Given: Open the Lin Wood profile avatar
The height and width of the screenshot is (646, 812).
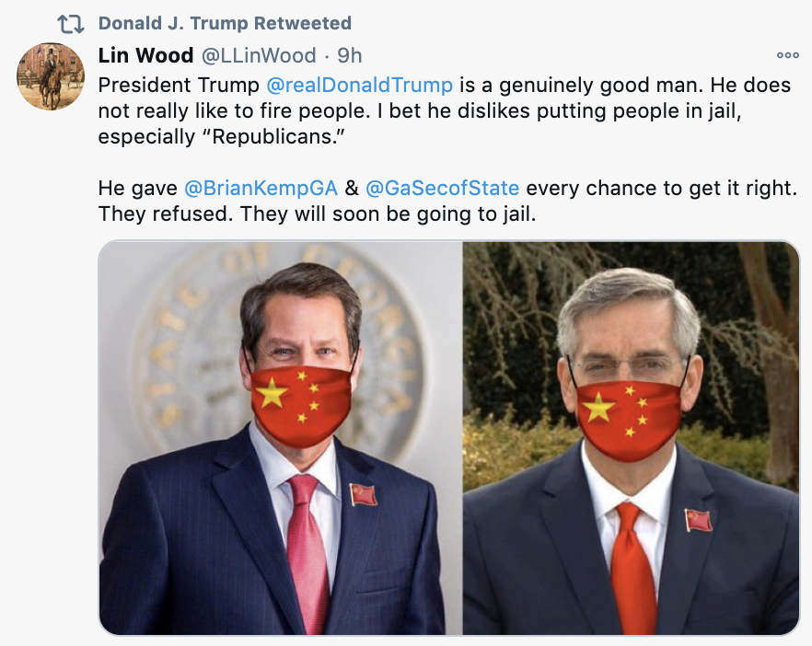Looking at the screenshot, I should pos(51,76).
